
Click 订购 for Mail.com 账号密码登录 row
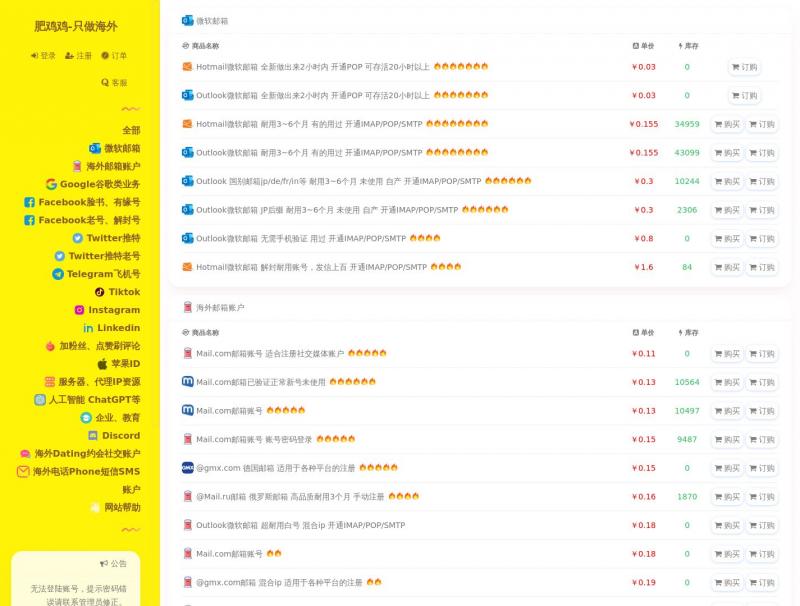(762, 439)
